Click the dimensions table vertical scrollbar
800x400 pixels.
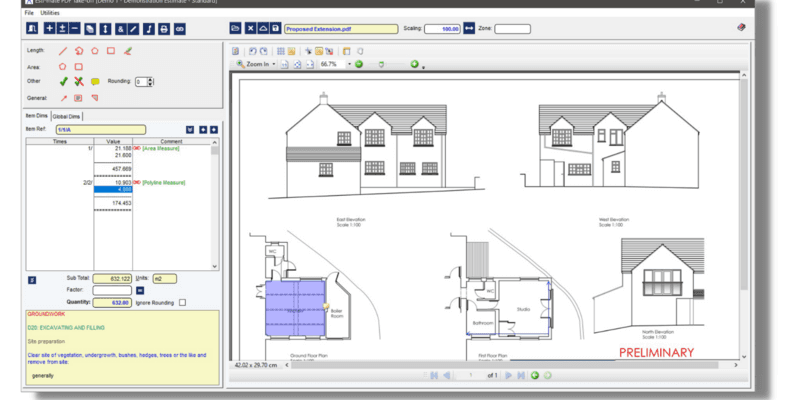[214, 204]
